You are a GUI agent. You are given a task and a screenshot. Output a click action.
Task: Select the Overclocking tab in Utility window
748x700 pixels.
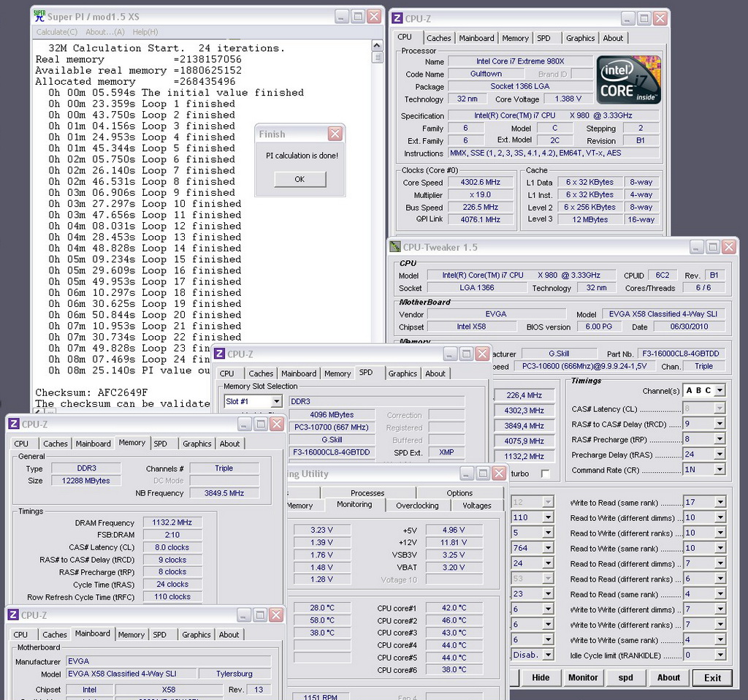(417, 506)
